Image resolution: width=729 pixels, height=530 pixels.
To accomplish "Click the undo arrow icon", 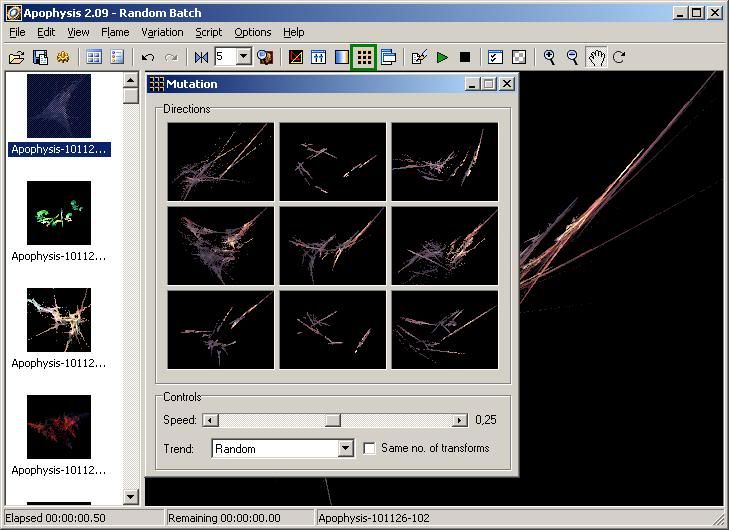I will (148, 57).
